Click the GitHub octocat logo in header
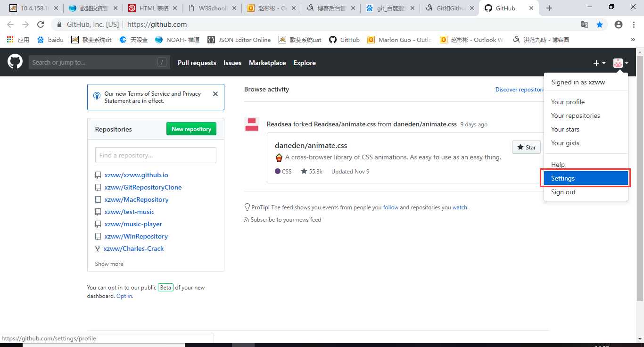Screen dimensions: 644x347 coord(15,62)
